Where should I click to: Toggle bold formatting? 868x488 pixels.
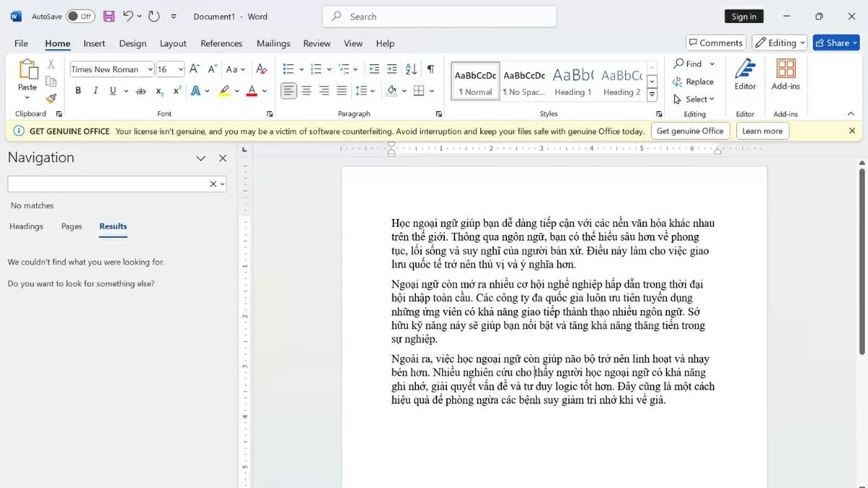[x=78, y=91]
